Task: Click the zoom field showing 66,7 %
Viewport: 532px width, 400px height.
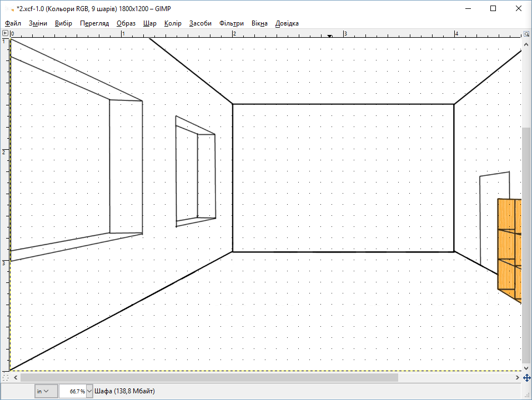Action: point(73,391)
